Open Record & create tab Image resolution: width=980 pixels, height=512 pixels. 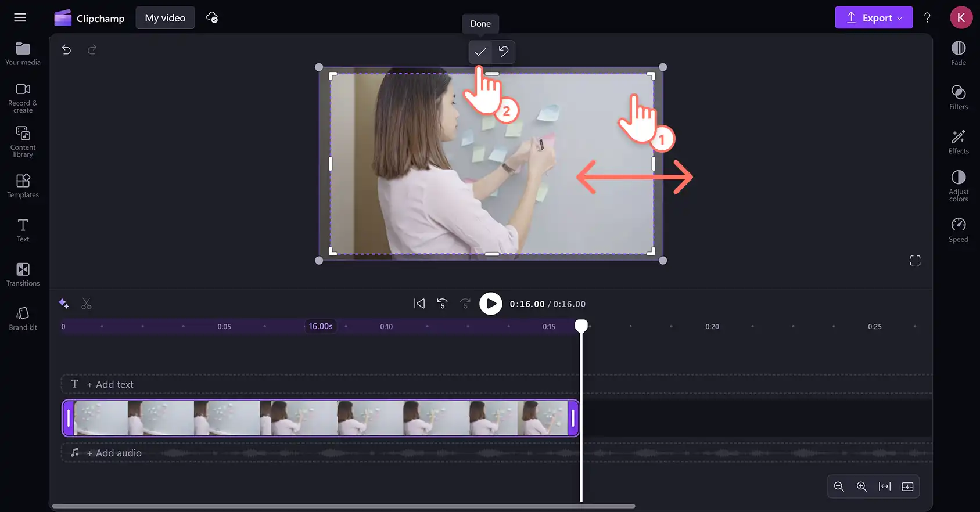(x=23, y=98)
